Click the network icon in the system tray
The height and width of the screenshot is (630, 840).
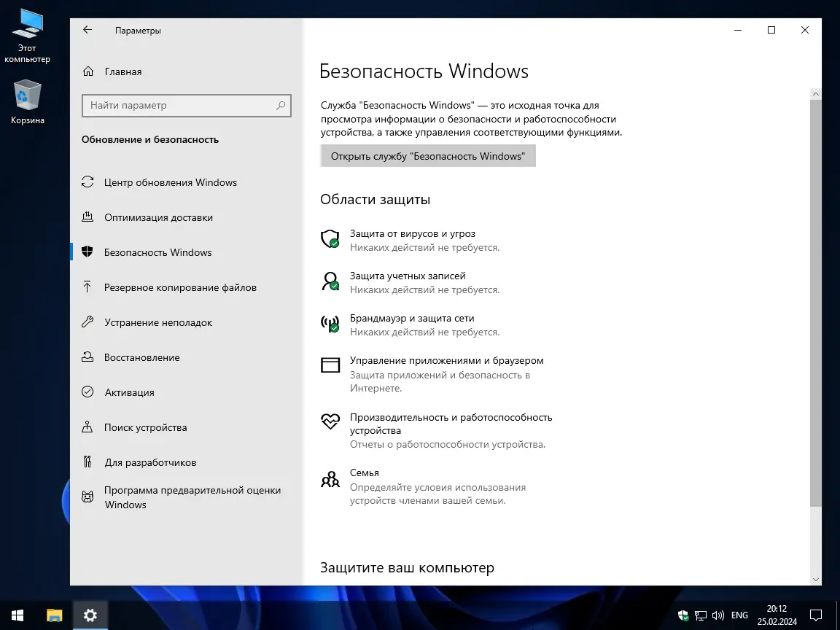point(700,615)
